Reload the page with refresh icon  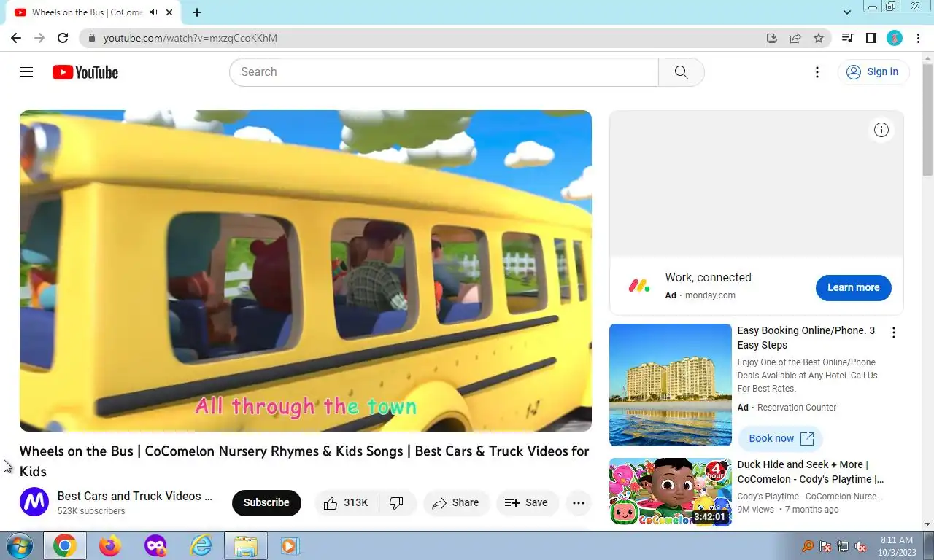click(x=63, y=38)
